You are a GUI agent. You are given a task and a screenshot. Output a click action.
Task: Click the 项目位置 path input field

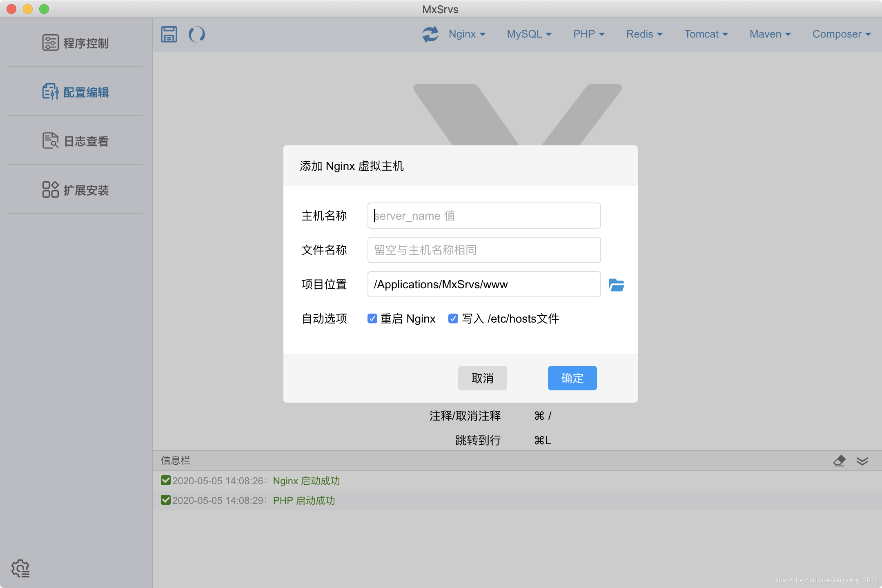pyautogui.click(x=484, y=284)
